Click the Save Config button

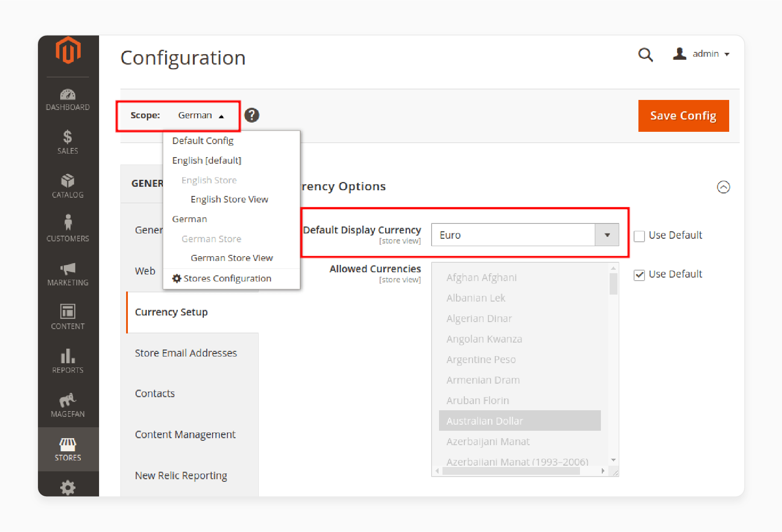click(x=683, y=116)
